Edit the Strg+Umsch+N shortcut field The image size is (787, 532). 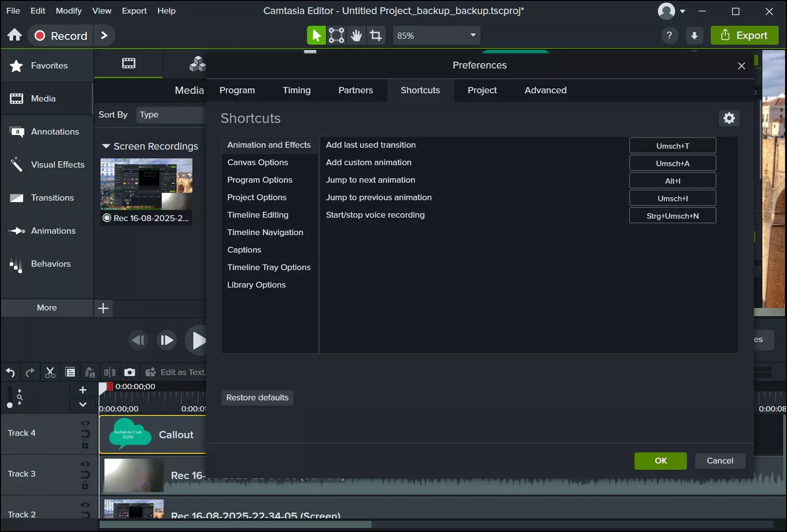click(x=673, y=215)
